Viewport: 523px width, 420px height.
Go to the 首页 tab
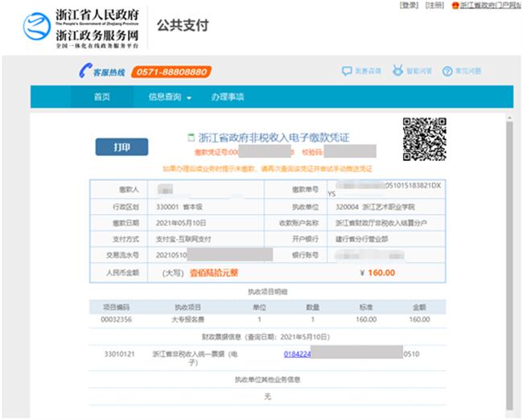click(x=101, y=97)
